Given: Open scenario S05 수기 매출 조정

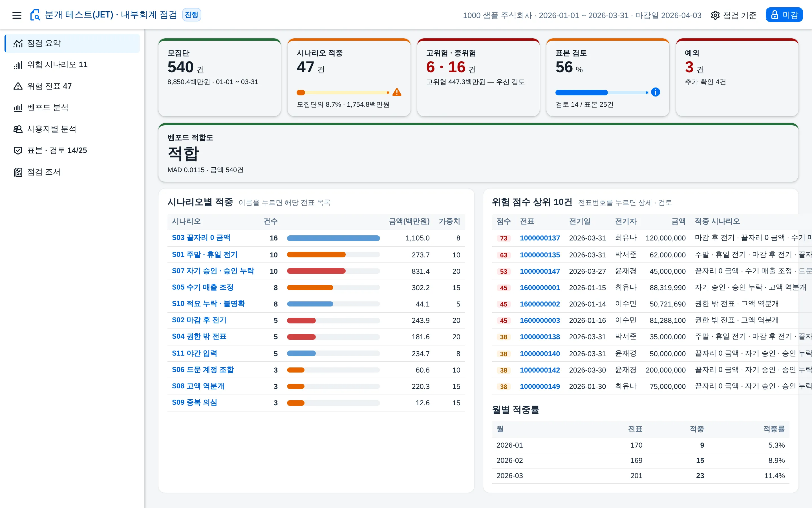Looking at the screenshot, I should [x=203, y=288].
